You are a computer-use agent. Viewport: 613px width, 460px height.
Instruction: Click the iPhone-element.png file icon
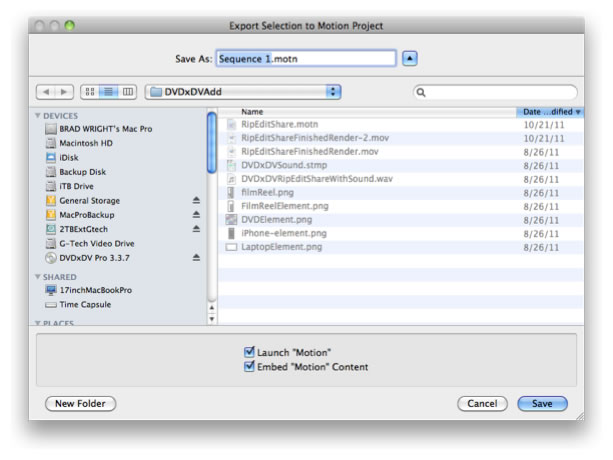click(231, 233)
